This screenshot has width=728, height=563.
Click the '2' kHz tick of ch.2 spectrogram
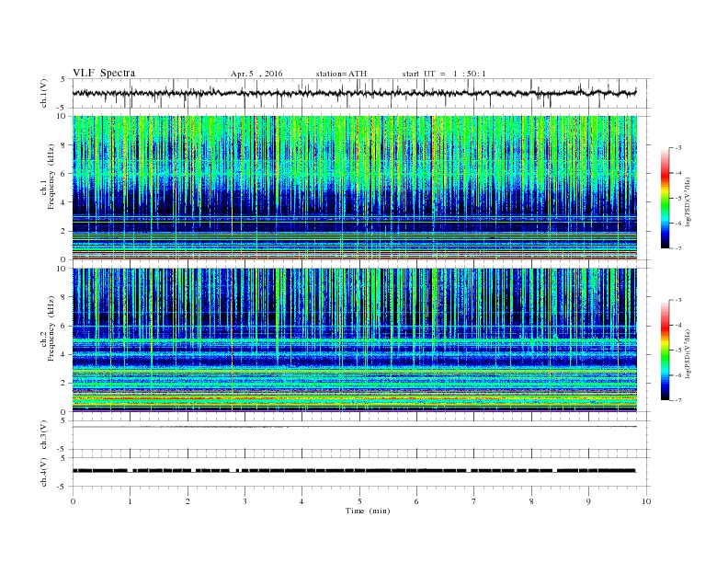coord(63,384)
